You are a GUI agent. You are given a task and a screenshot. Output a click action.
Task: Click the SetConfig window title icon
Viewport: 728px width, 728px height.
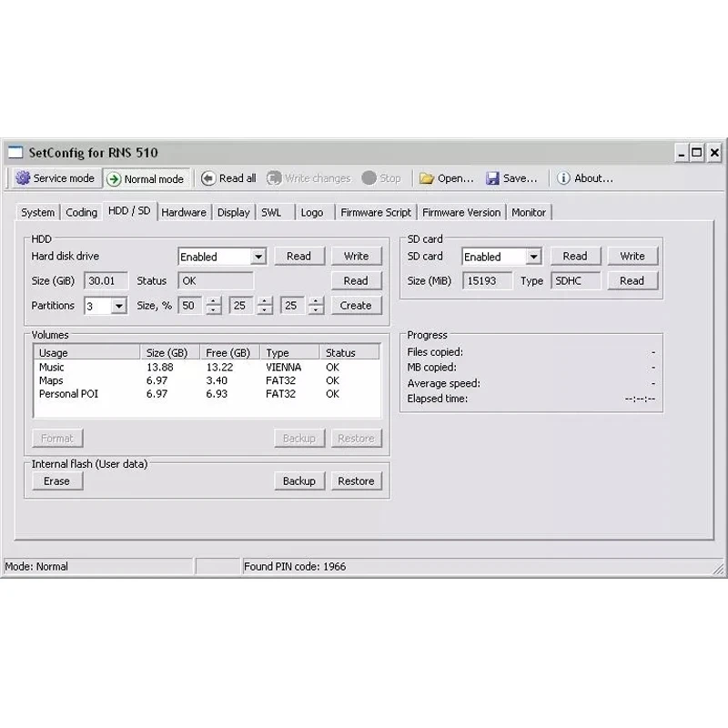[x=15, y=152]
